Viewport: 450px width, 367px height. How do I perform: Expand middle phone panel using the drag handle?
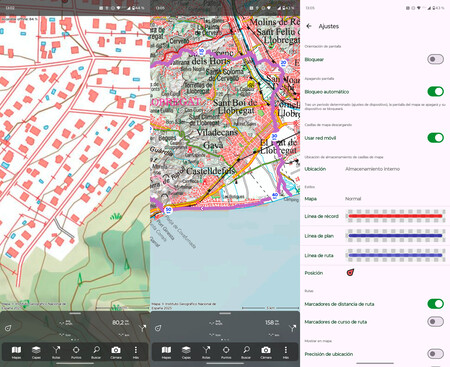(225, 313)
